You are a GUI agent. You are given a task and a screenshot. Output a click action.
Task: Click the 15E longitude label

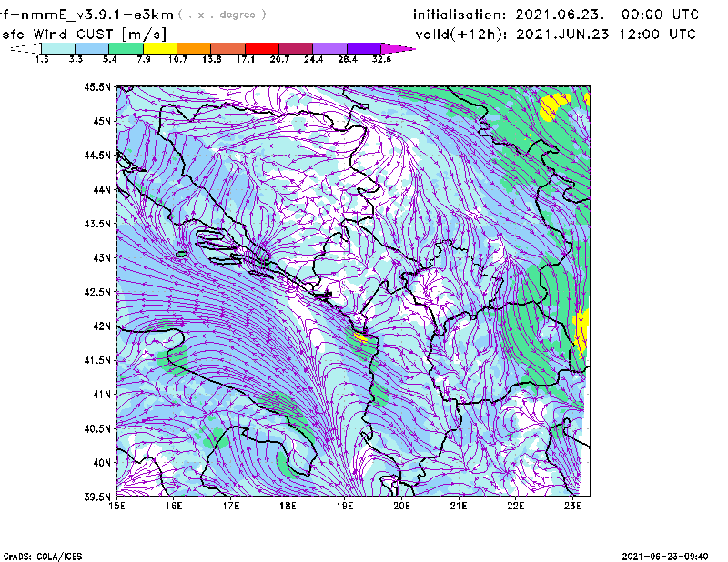tap(116, 506)
